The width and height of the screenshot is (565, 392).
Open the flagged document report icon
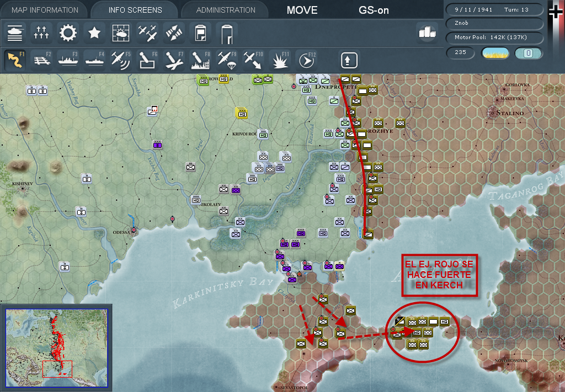(x=200, y=33)
